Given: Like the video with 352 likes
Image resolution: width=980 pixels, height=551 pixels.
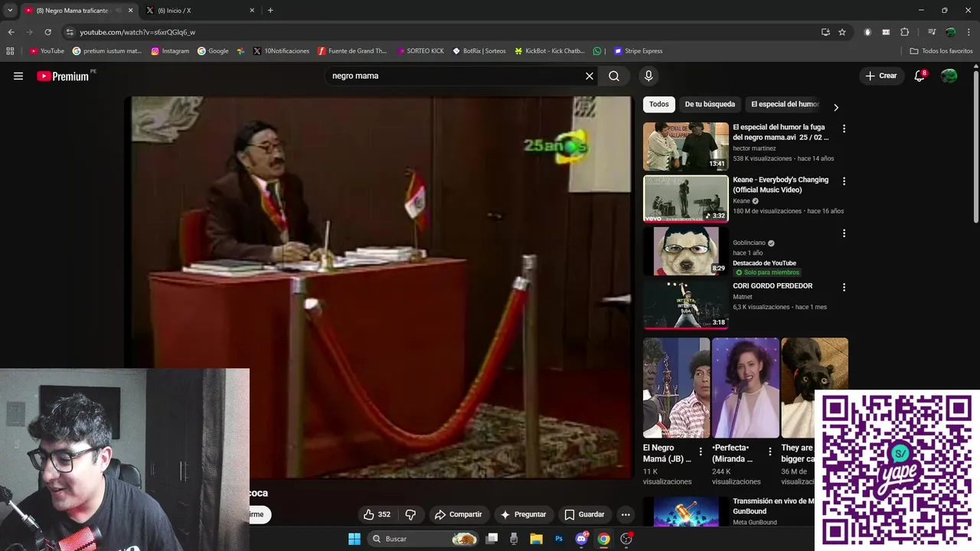Looking at the screenshot, I should pos(377,514).
